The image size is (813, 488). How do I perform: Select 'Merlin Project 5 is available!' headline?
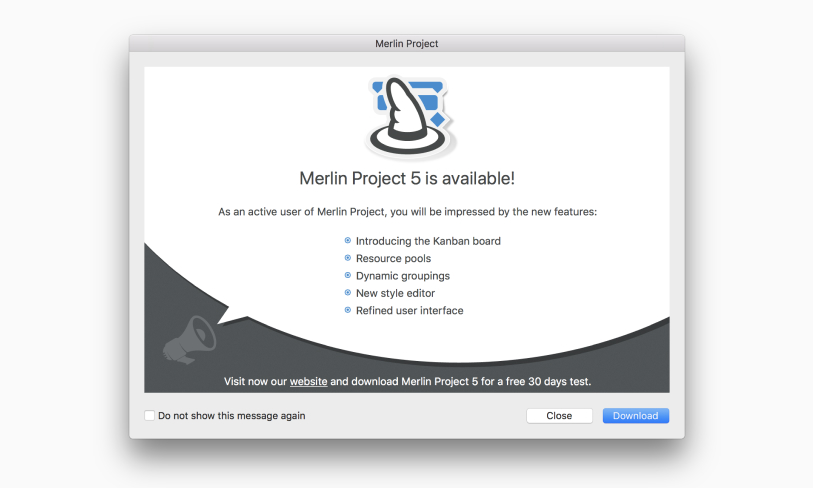click(407, 178)
